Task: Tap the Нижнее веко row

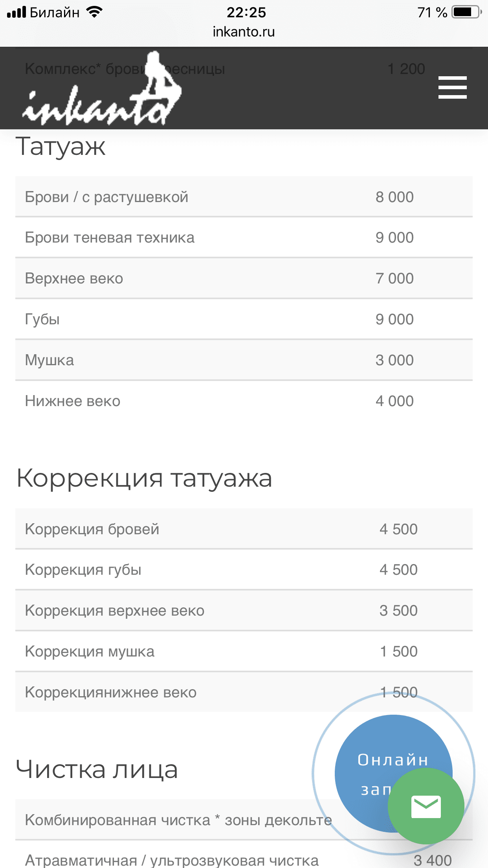Action: (x=244, y=401)
